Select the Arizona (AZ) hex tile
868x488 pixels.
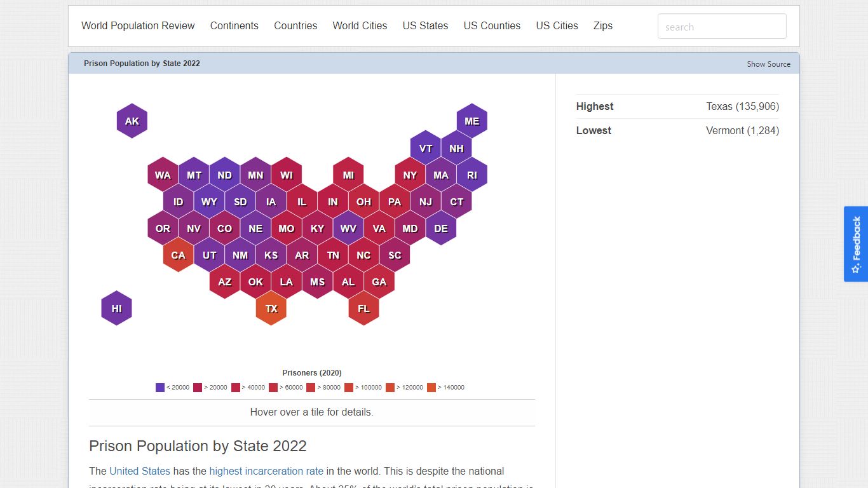(225, 281)
